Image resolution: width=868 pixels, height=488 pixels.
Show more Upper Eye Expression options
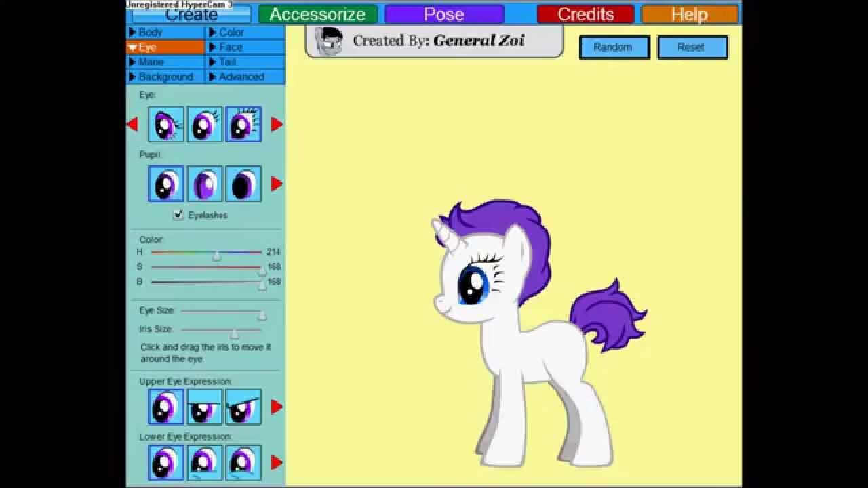[277, 407]
